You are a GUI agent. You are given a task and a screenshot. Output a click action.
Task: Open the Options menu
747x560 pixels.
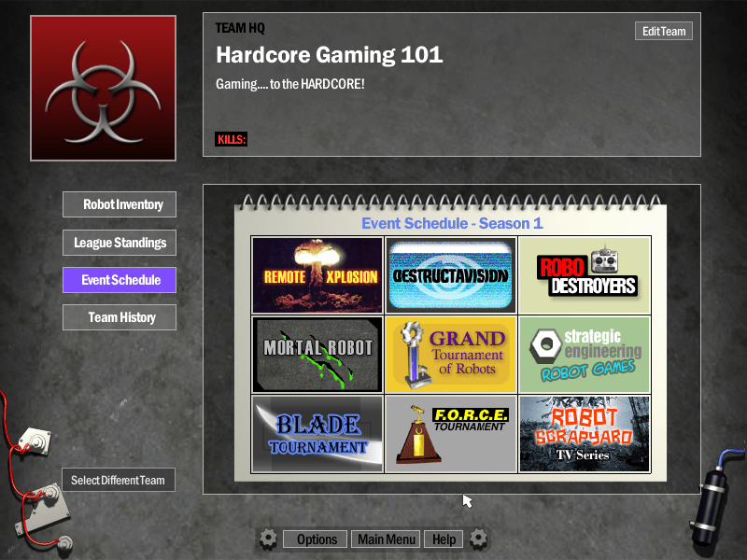coord(317,539)
